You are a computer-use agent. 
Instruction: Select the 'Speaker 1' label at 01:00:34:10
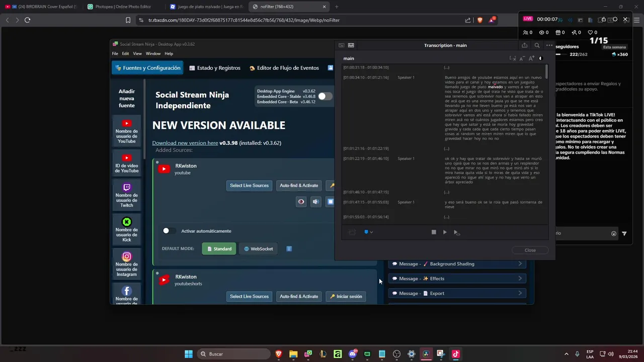[x=406, y=77]
